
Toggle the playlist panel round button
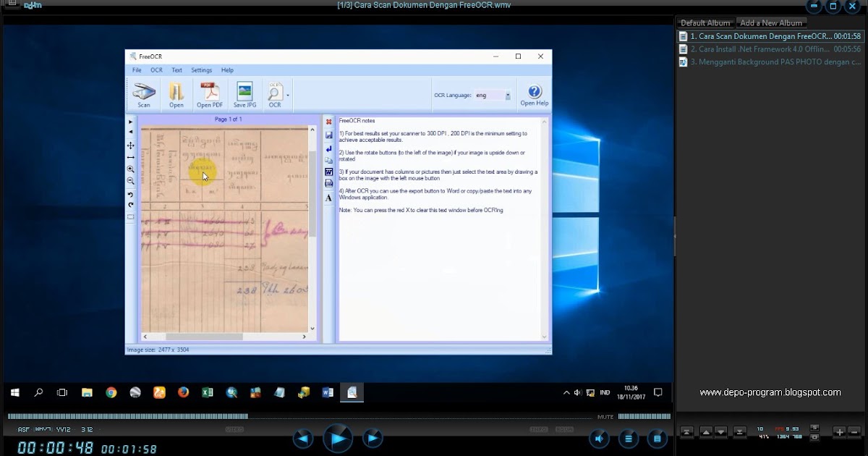[657, 438]
